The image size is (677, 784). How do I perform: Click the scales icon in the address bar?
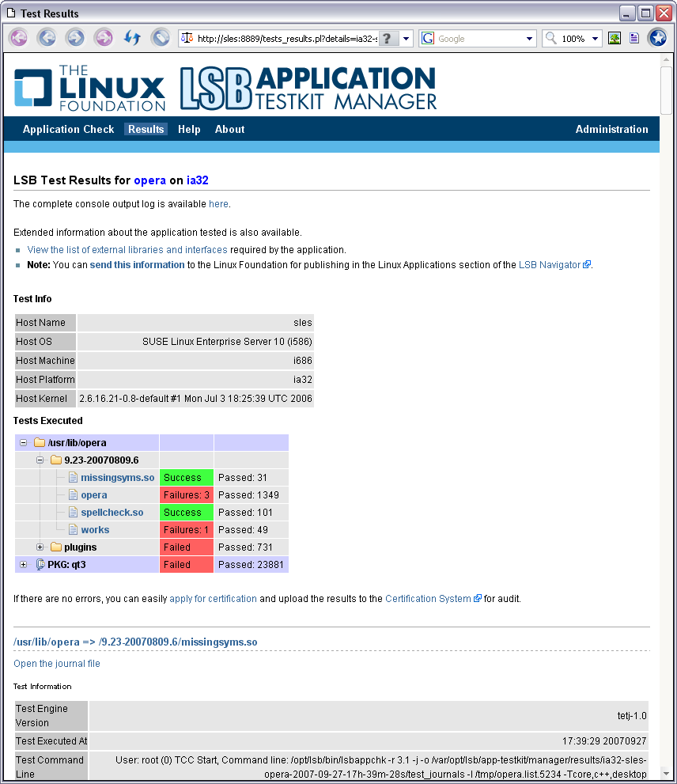[x=187, y=38]
